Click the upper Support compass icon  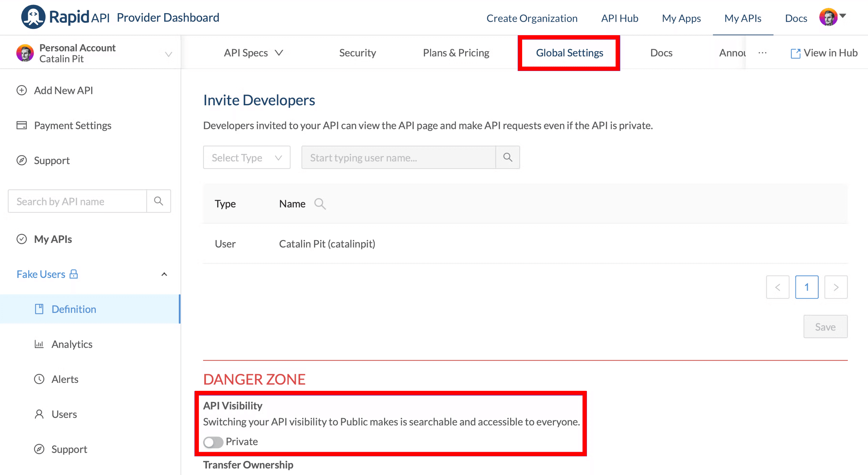pyautogui.click(x=22, y=160)
